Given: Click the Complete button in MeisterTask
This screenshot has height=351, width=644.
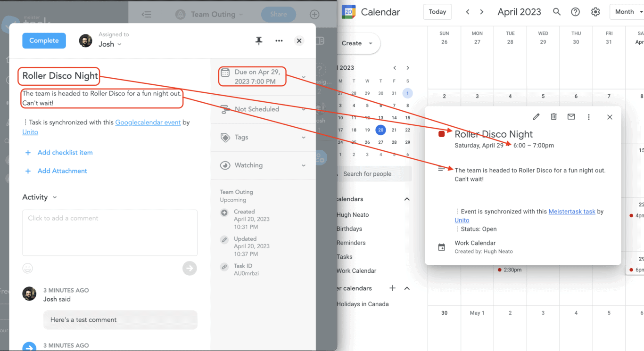Looking at the screenshot, I should pos(44,41).
